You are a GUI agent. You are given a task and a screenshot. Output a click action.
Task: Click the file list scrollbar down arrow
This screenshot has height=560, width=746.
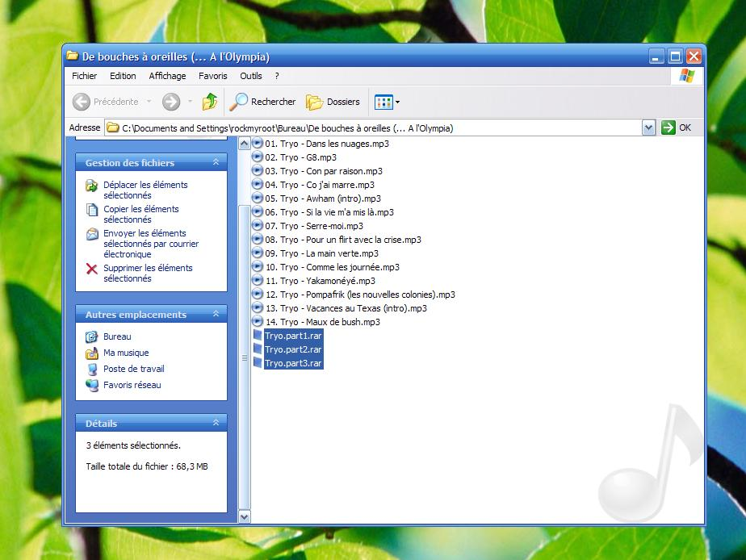point(245,516)
